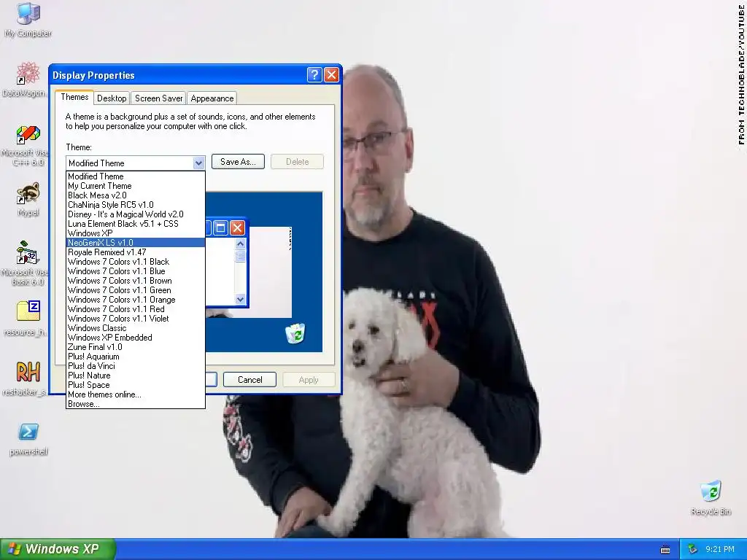
Task: Pick Windows 7 Colors v1.1 Violet
Action: click(136, 319)
